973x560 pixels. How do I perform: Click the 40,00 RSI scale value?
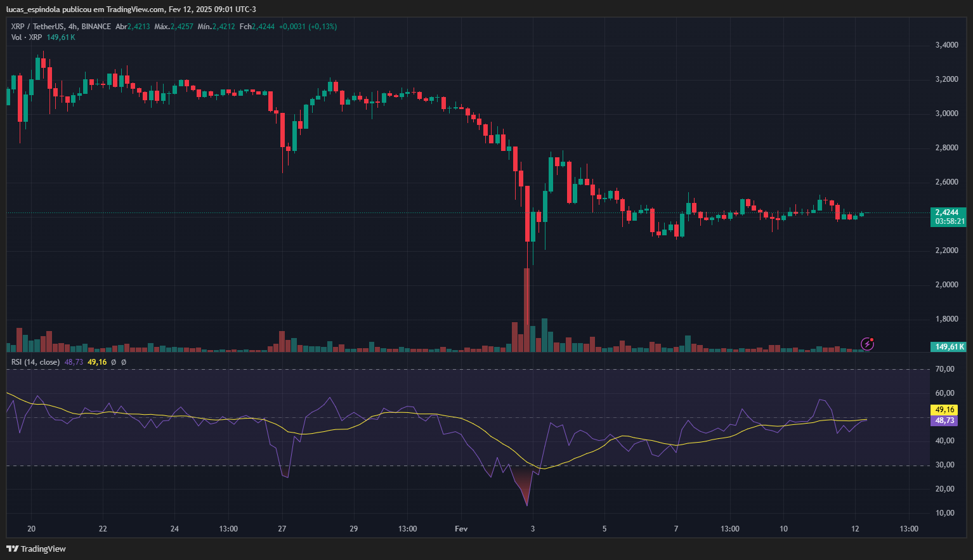(x=944, y=441)
